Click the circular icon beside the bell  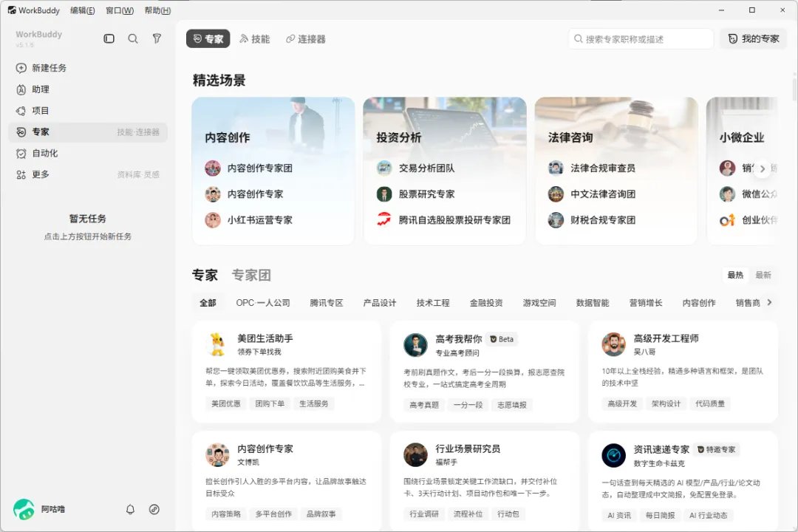coord(154,509)
